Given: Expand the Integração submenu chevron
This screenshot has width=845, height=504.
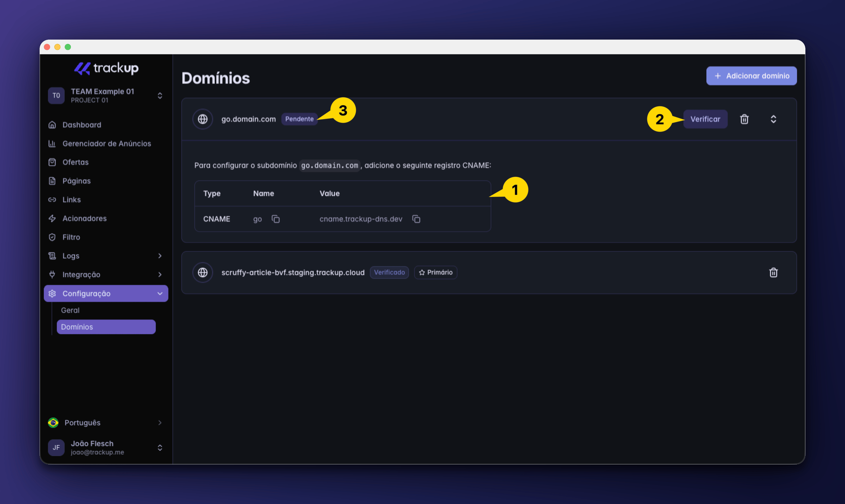Looking at the screenshot, I should pyautogui.click(x=160, y=274).
